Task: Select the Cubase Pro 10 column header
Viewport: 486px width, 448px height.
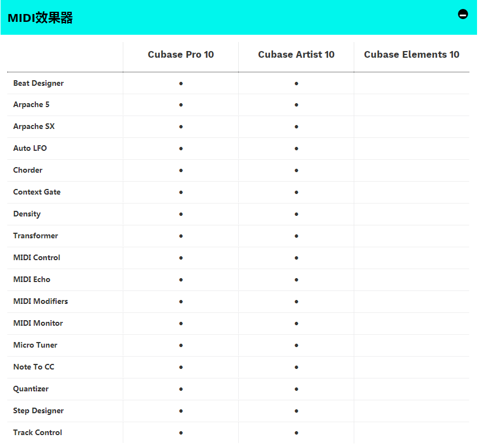Action: tap(180, 54)
